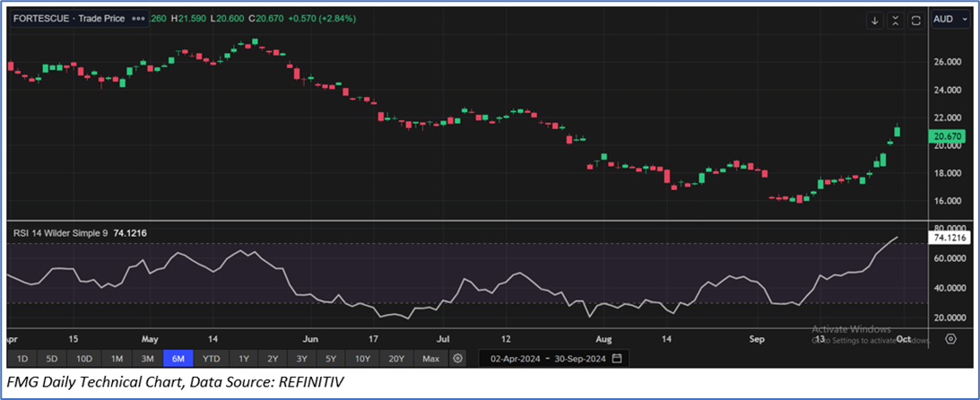Click the Max range button
Viewport: 980px width, 400px height.
tap(430, 359)
